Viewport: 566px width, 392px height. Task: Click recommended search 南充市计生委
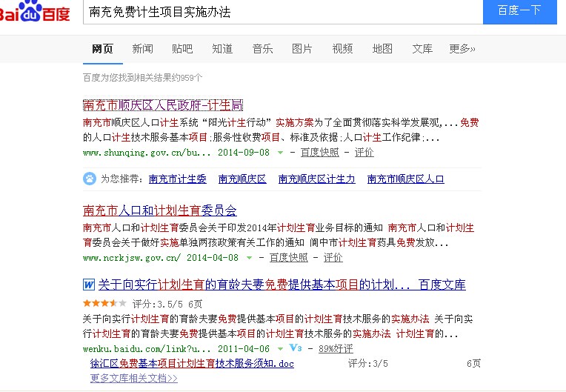pyautogui.click(x=178, y=179)
